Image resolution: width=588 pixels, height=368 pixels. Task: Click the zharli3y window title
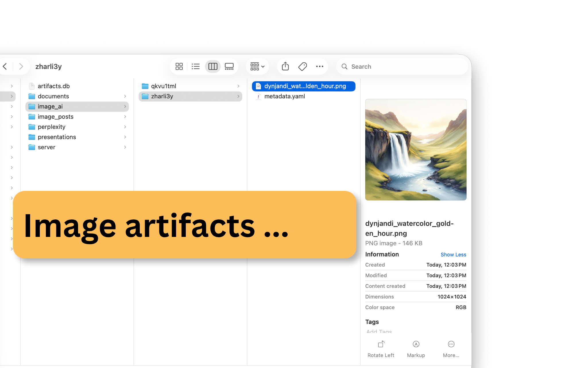(x=49, y=66)
